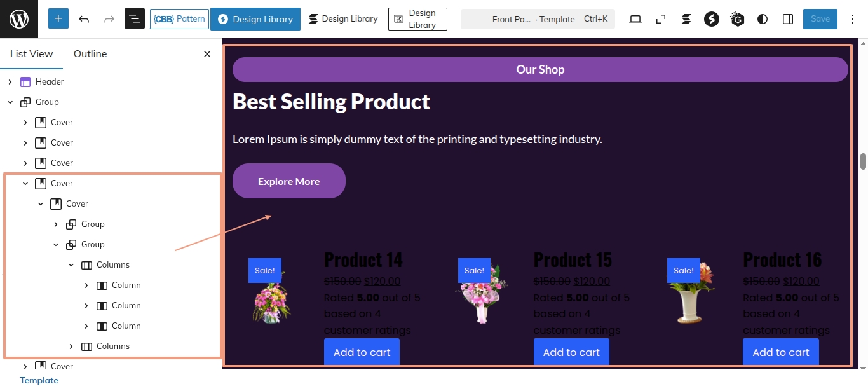Click the vertical scrollbar thumb on canvas

pos(863,161)
